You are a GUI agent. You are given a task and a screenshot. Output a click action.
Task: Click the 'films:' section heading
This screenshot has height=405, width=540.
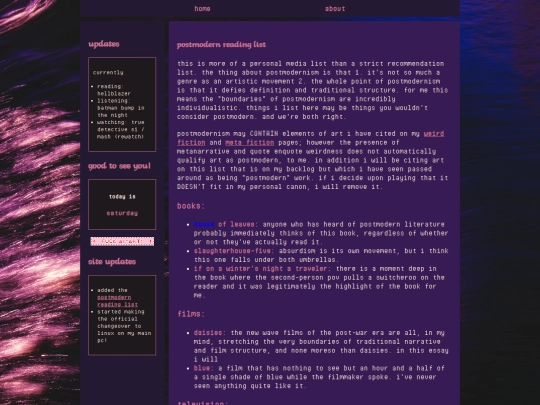tap(191, 314)
